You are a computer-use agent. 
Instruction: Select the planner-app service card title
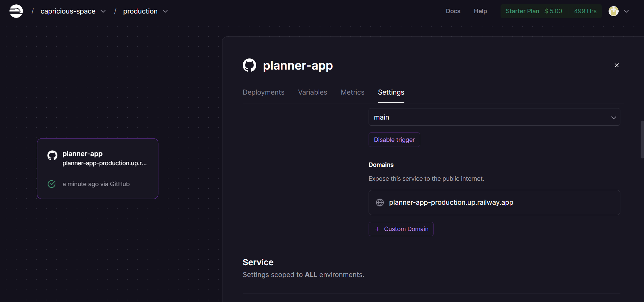tap(82, 154)
